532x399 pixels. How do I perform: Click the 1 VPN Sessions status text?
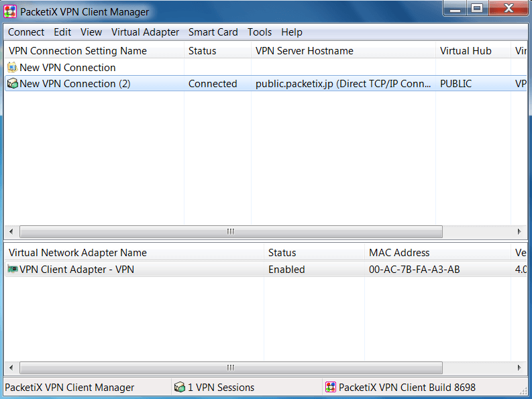[x=221, y=388]
